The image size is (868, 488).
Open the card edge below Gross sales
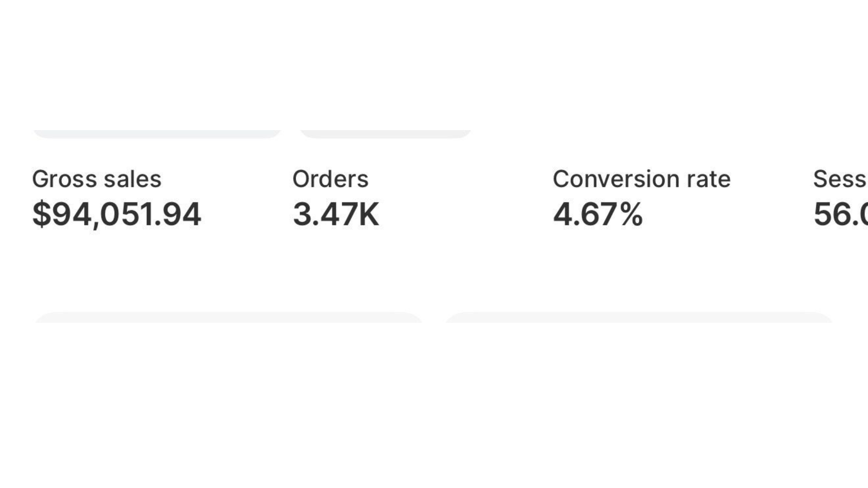[228, 317]
